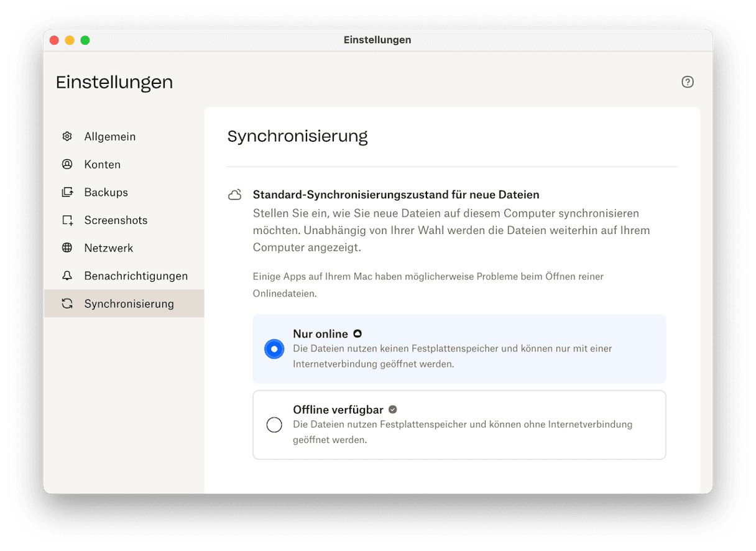Click the Backups icon in the sidebar

click(x=67, y=192)
